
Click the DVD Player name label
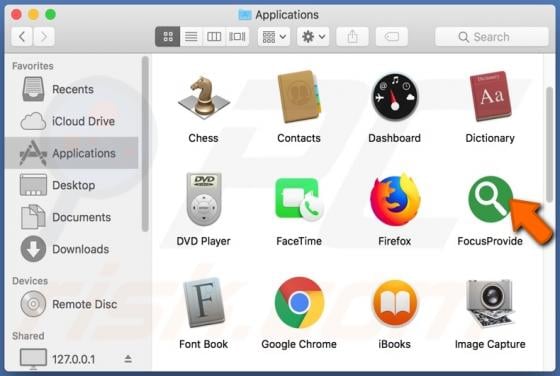[x=204, y=241]
